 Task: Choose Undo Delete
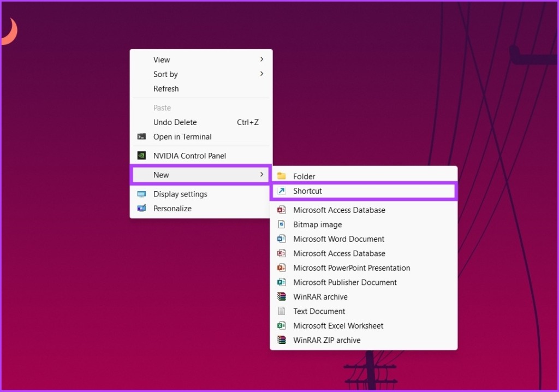coord(201,122)
